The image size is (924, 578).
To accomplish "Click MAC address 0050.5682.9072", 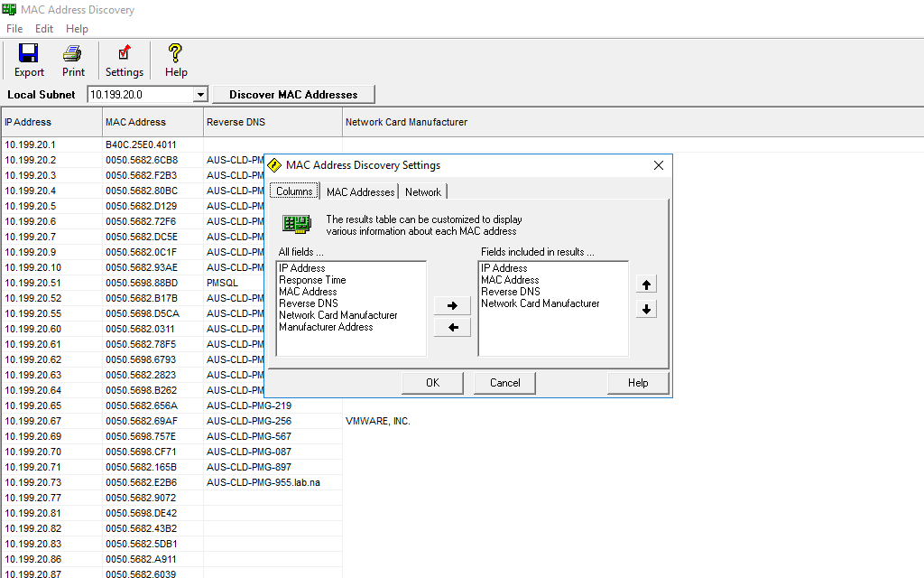I will click(x=141, y=498).
